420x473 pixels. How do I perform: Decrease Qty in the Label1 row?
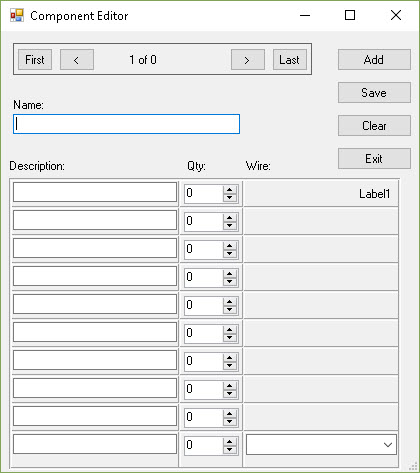229,197
